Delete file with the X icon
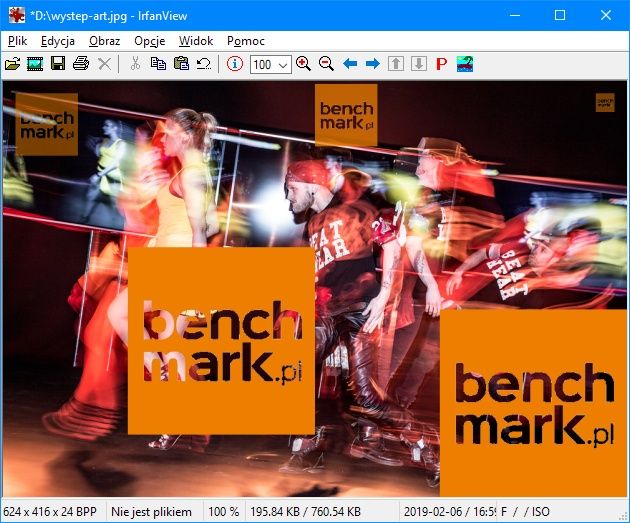 click(104, 64)
